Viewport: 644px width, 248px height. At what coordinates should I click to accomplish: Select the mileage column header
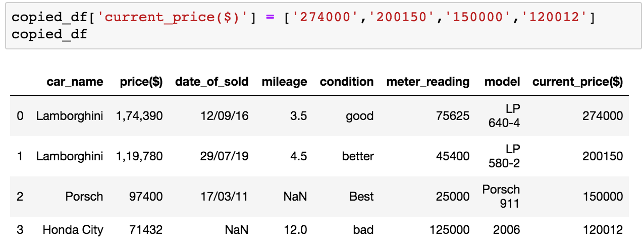point(284,82)
